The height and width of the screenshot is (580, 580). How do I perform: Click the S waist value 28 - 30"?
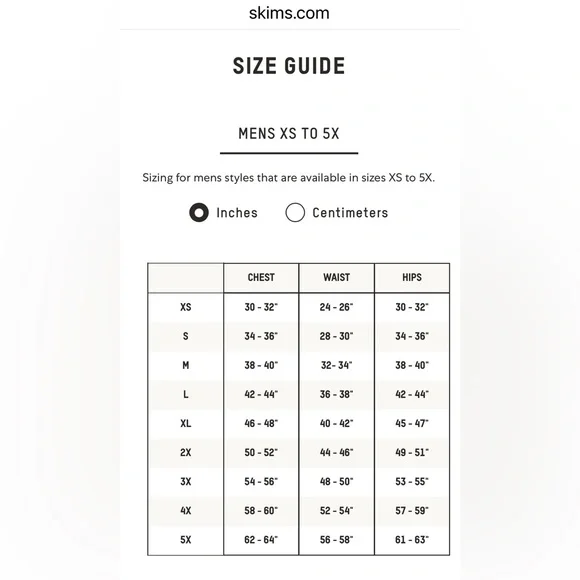(x=336, y=336)
